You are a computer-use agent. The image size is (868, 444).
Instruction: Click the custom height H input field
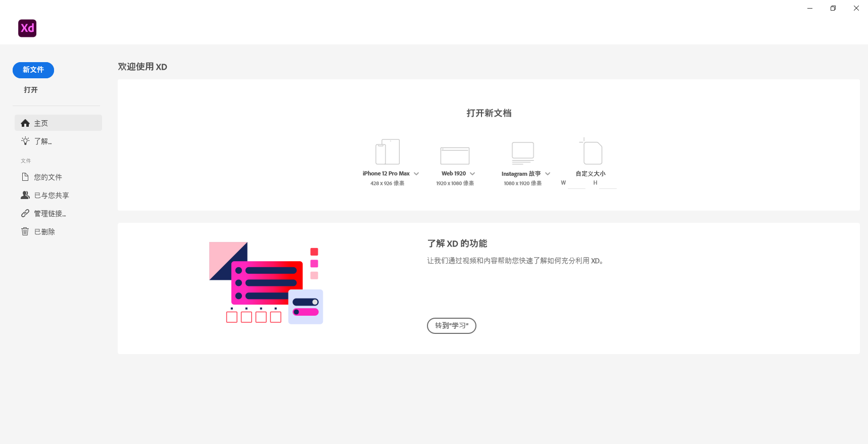(607, 183)
